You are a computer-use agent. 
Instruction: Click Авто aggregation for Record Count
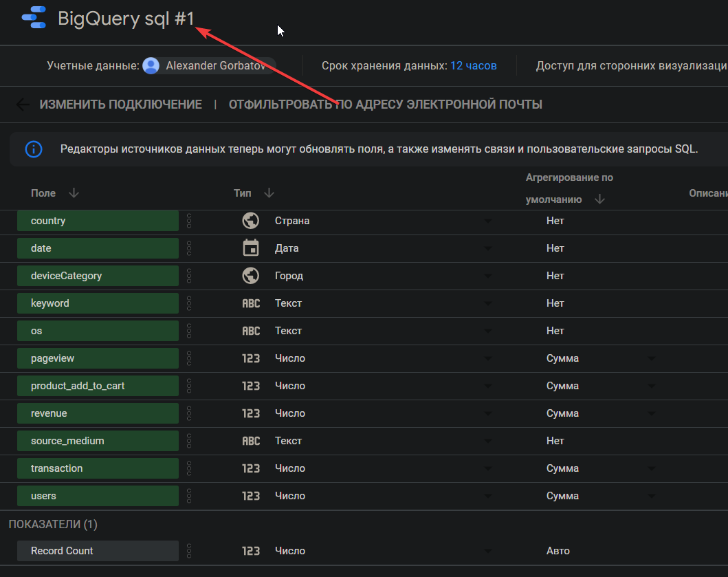coord(558,550)
